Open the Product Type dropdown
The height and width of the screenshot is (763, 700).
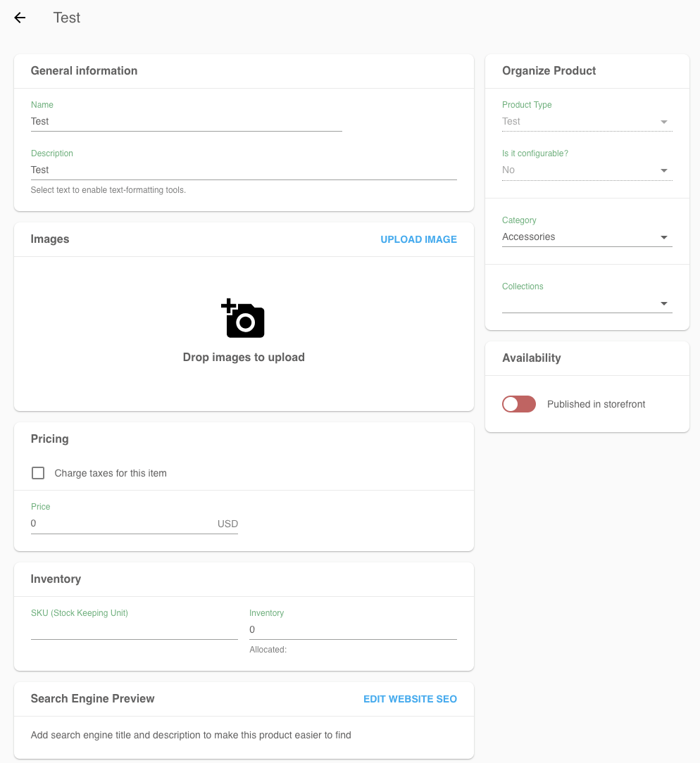point(587,122)
